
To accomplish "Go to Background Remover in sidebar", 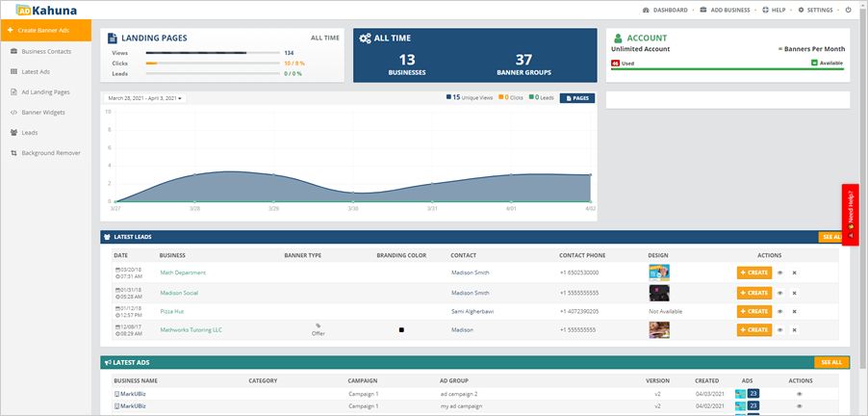I will click(x=51, y=152).
